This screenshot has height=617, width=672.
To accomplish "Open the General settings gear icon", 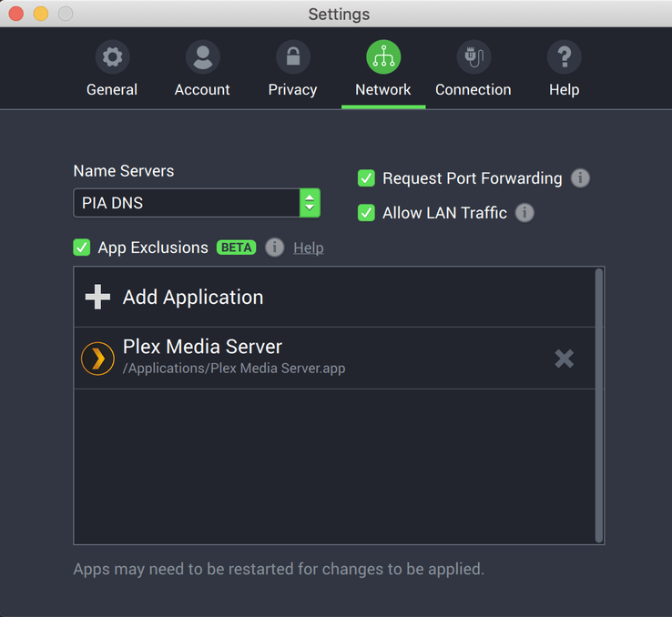I will click(x=112, y=58).
